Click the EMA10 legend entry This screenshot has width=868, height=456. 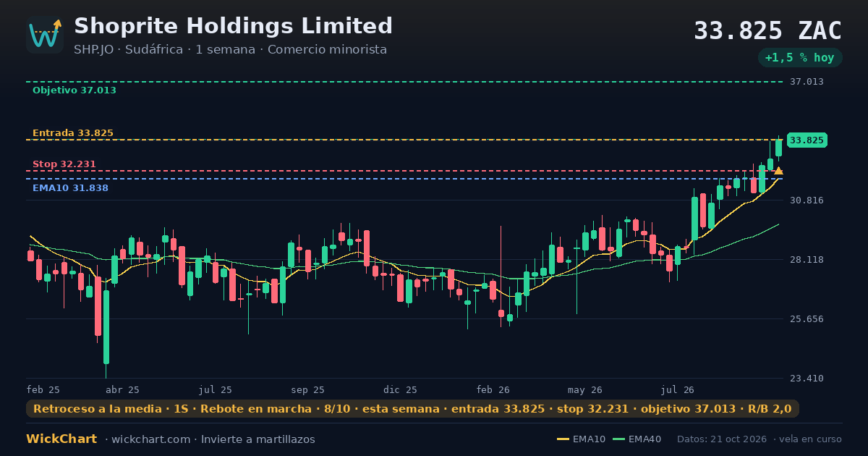pyautogui.click(x=582, y=439)
